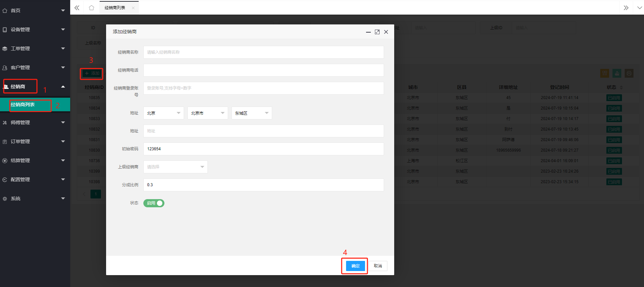The image size is (644, 287).
Task: Click the yellow column filter icon
Action: pos(605,73)
